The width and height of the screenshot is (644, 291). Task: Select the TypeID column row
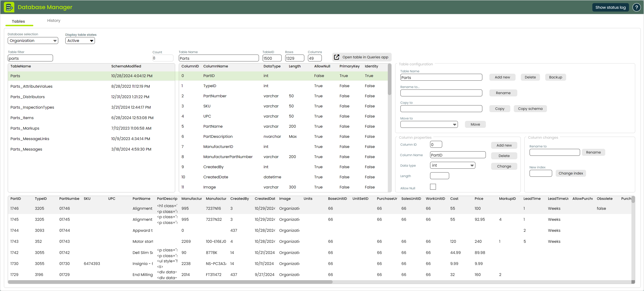pos(283,86)
